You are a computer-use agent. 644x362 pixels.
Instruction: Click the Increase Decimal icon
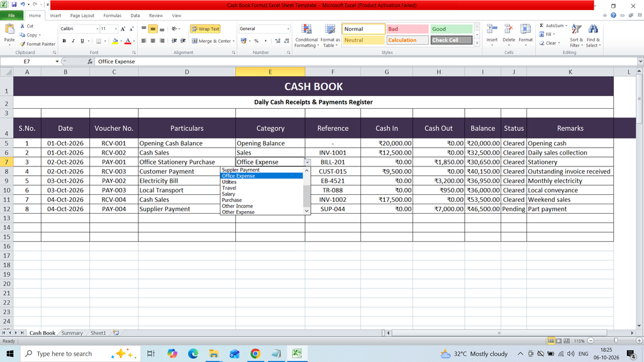click(277, 41)
